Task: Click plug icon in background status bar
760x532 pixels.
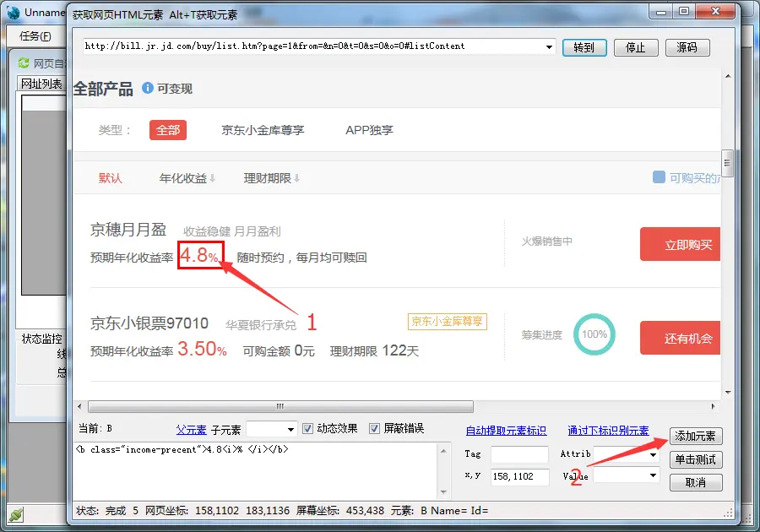Action: pyautogui.click(x=16, y=514)
